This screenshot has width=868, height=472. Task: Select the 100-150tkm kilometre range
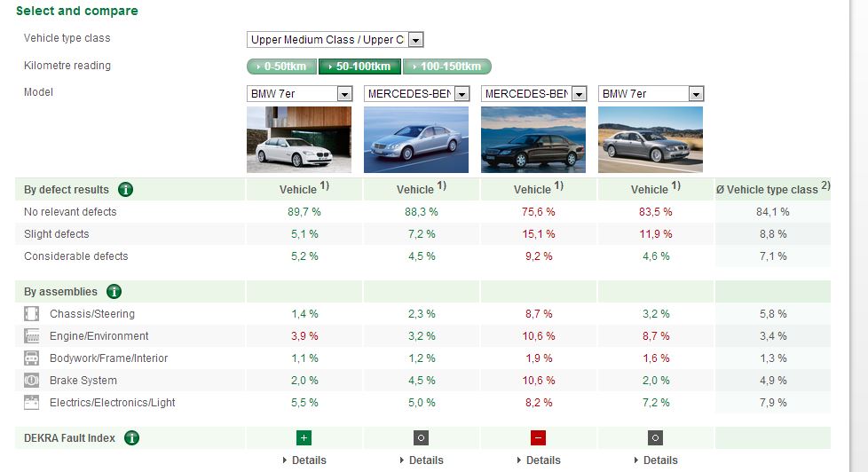click(446, 67)
